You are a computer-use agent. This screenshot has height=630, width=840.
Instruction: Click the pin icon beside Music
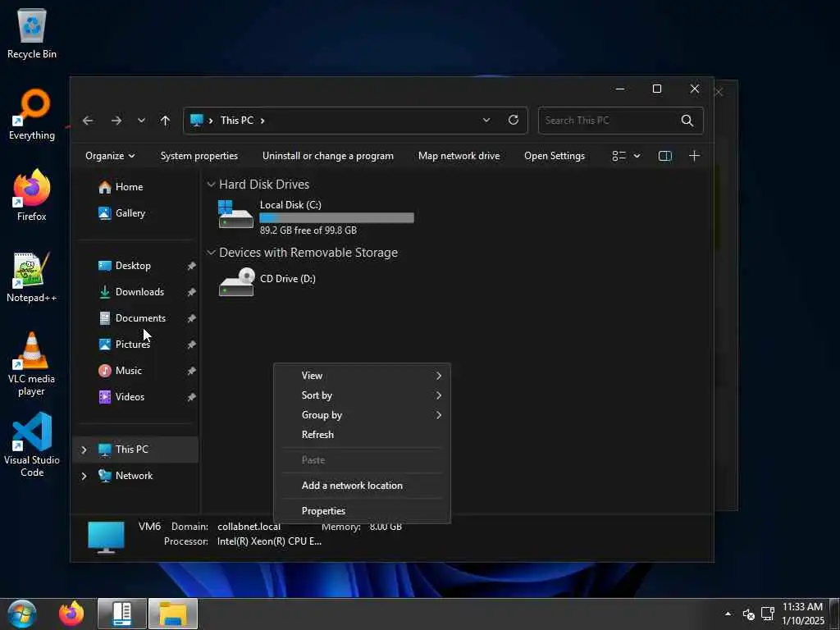coord(191,371)
